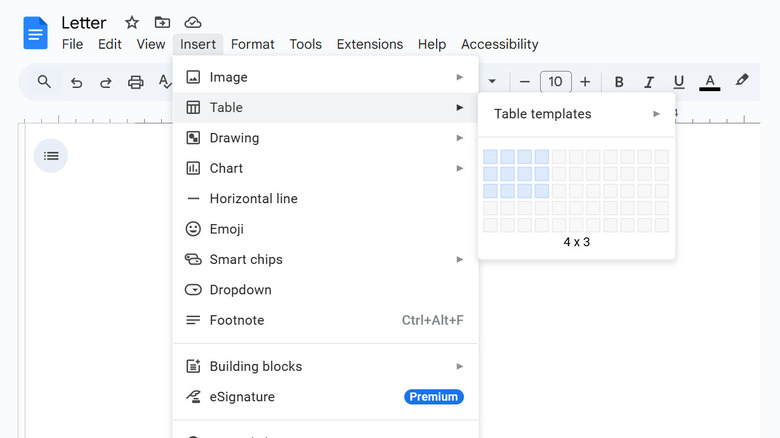Check the cloud save status icon
Screen dimensions: 780x438
point(193,22)
